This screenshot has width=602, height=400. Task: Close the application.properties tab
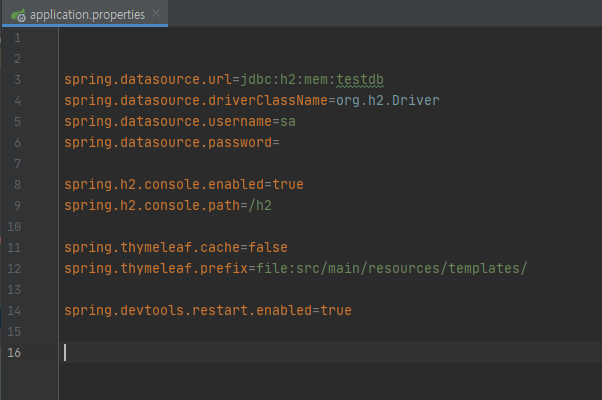click(156, 13)
